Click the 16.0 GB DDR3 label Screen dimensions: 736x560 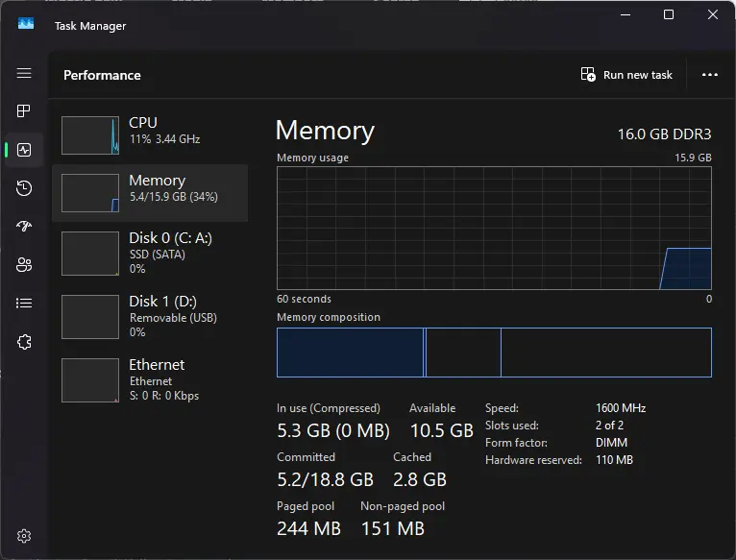pyautogui.click(x=664, y=134)
